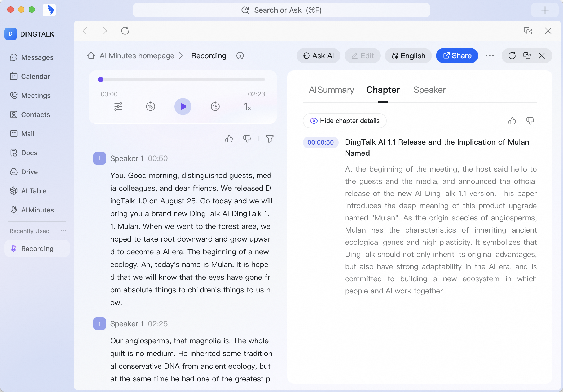
Task: Jump to the 00:50 transcript timestamp
Action: pyautogui.click(x=158, y=158)
